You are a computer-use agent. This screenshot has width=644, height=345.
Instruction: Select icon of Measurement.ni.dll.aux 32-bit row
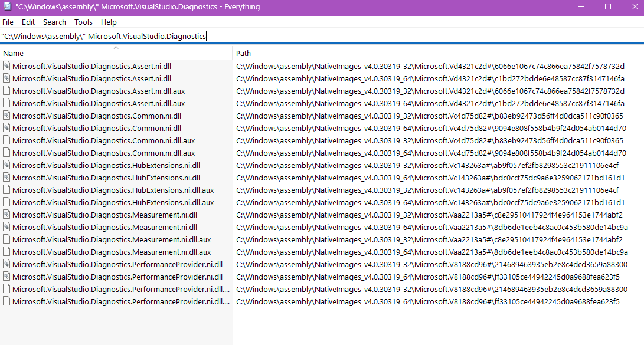6,239
